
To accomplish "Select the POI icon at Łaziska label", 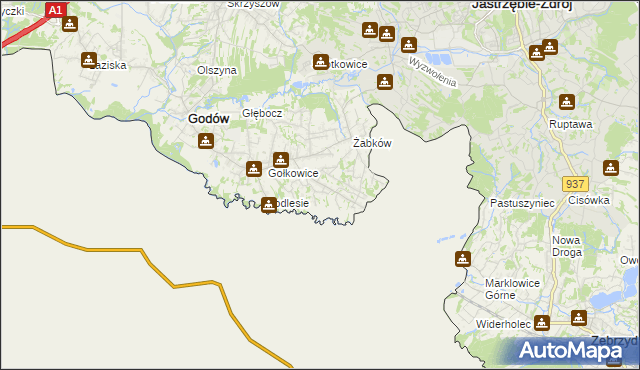I will point(89,60).
